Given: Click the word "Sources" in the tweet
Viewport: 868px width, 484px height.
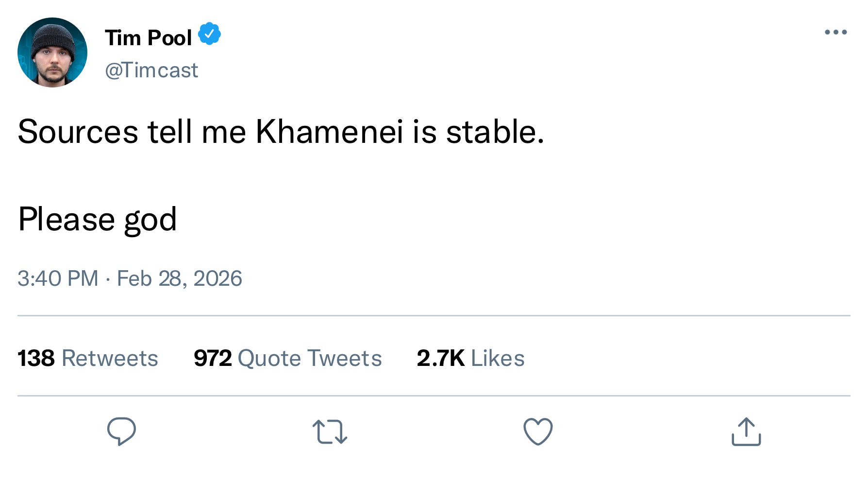Looking at the screenshot, I should [x=78, y=132].
